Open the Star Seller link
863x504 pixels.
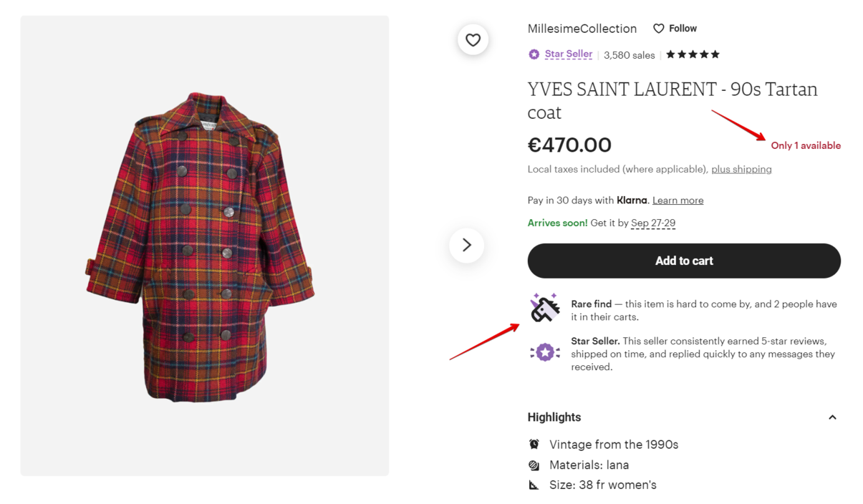tap(568, 54)
